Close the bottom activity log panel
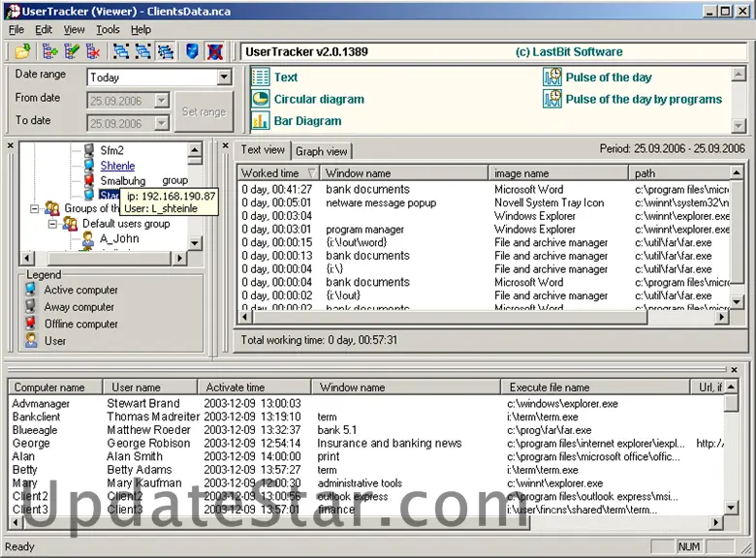The image size is (756, 558). tap(734, 370)
